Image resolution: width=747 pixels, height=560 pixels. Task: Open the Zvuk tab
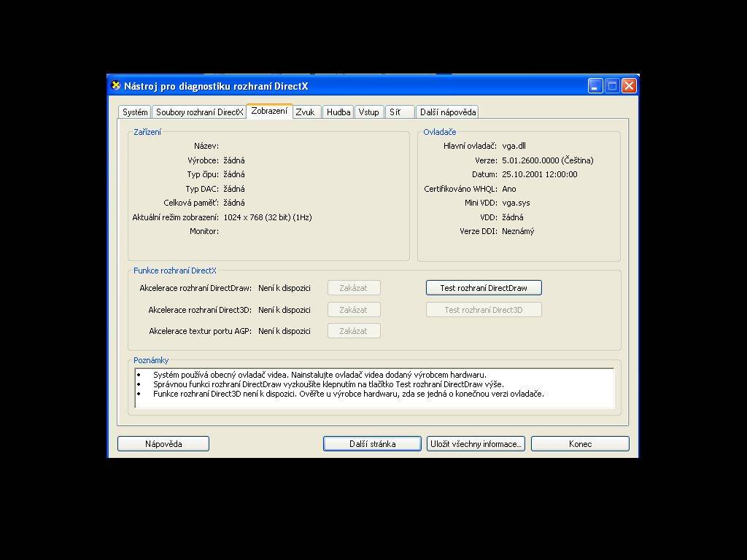(x=306, y=112)
